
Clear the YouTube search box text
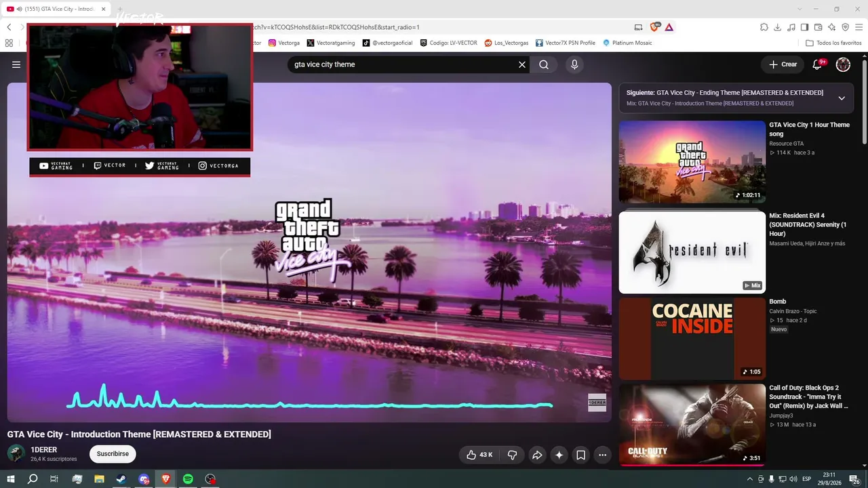(x=522, y=64)
